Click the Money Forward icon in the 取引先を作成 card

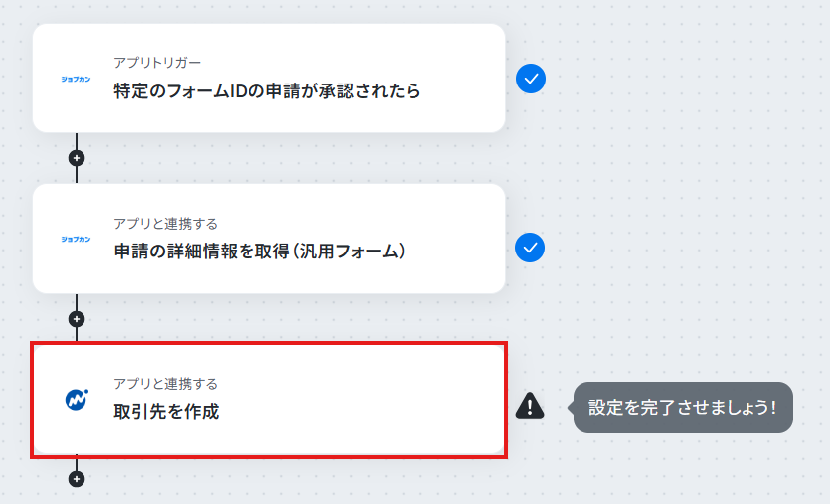77,400
